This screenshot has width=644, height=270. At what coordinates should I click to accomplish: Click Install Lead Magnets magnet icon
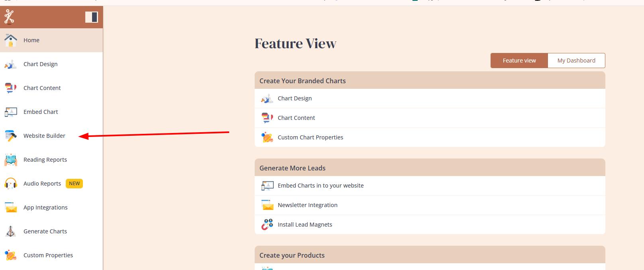(x=267, y=225)
